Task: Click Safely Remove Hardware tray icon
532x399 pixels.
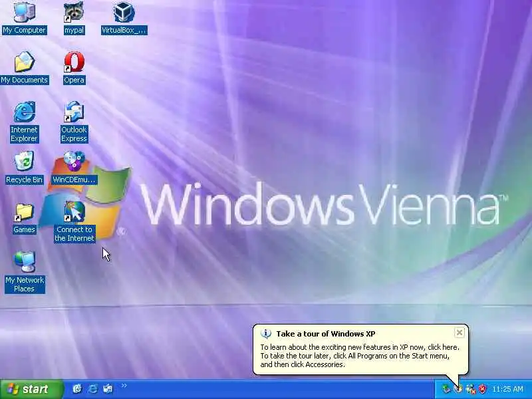Action: pyautogui.click(x=446, y=389)
